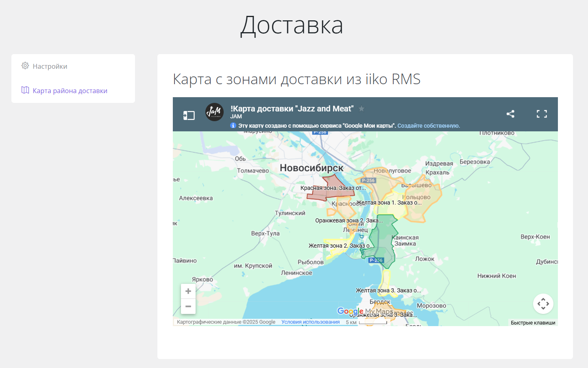Click the 5 км map scale indicator
This screenshot has height=368, width=588.
tap(367, 322)
